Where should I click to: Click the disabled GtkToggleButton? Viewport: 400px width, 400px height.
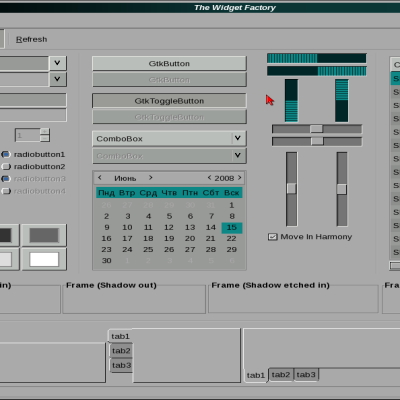click(169, 117)
